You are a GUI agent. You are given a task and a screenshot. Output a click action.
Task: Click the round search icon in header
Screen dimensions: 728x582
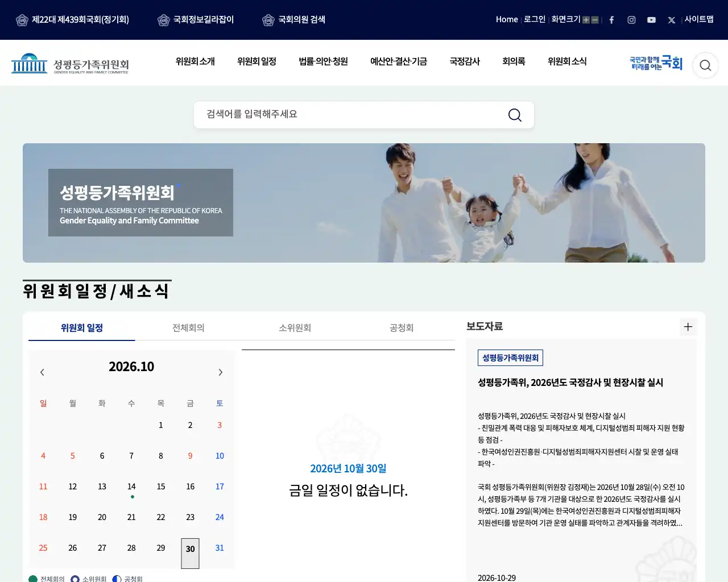(705, 65)
